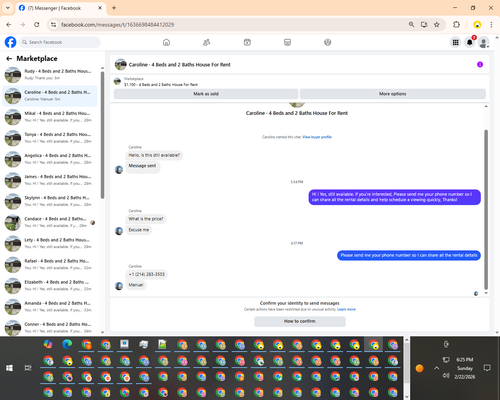This screenshot has height=400, width=500.
Task: Click the chat messages scrollbar
Action: pyautogui.click(x=486, y=210)
